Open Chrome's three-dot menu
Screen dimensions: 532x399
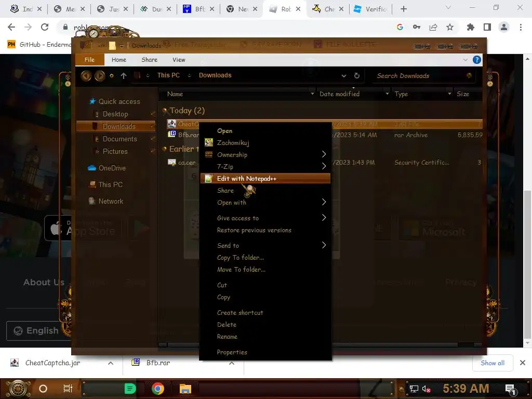coord(521,27)
